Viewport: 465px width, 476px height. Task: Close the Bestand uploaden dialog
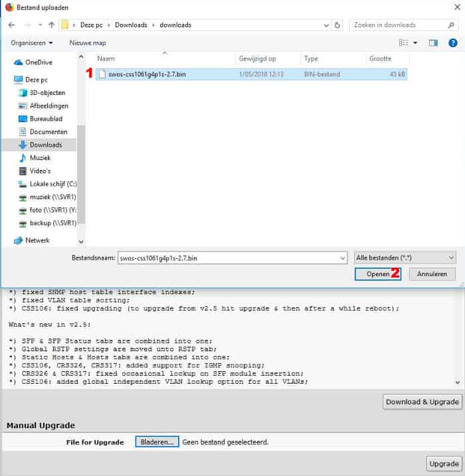click(x=457, y=7)
